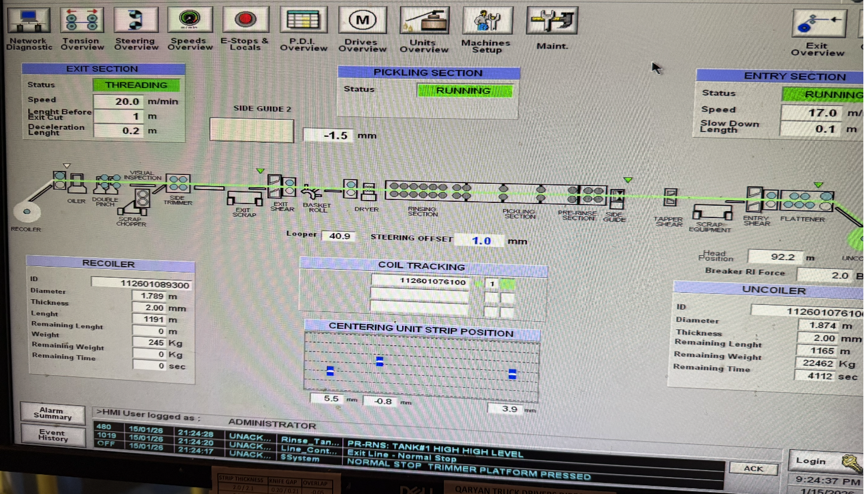The width and height of the screenshot is (868, 494).
Task: Click the Looper 40.9 value
Action: click(340, 235)
